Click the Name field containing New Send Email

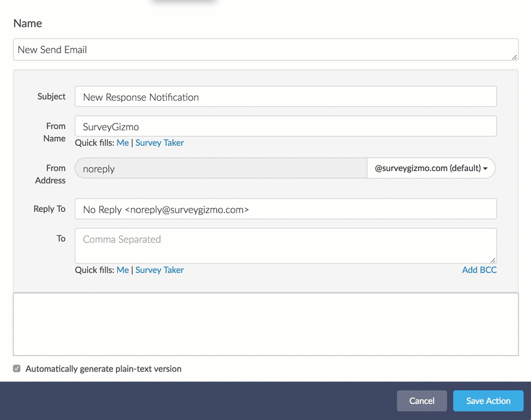pyautogui.click(x=265, y=49)
